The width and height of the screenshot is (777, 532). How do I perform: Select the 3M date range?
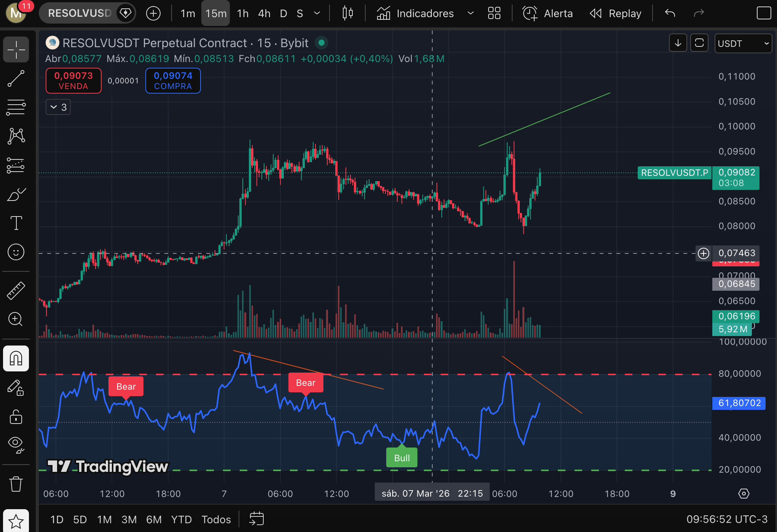129,519
